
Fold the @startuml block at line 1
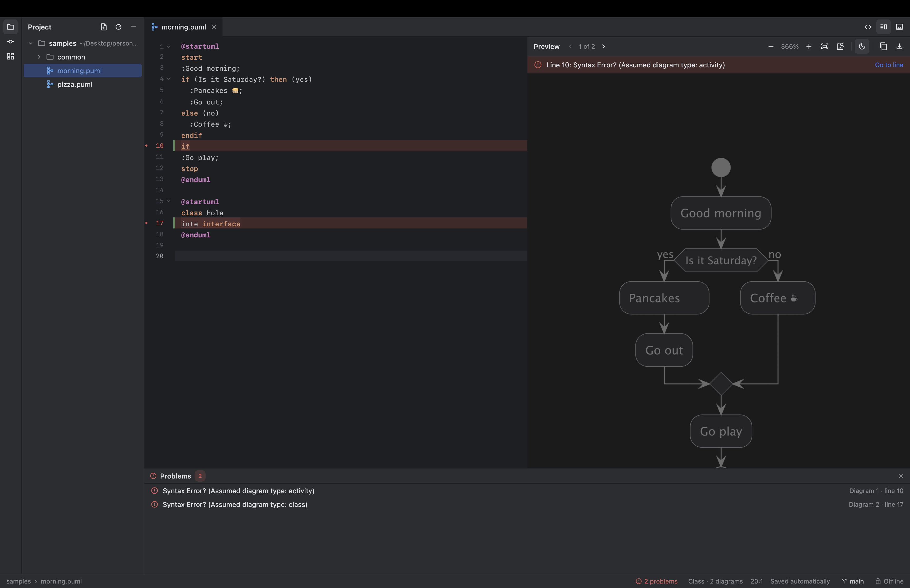coord(169,46)
